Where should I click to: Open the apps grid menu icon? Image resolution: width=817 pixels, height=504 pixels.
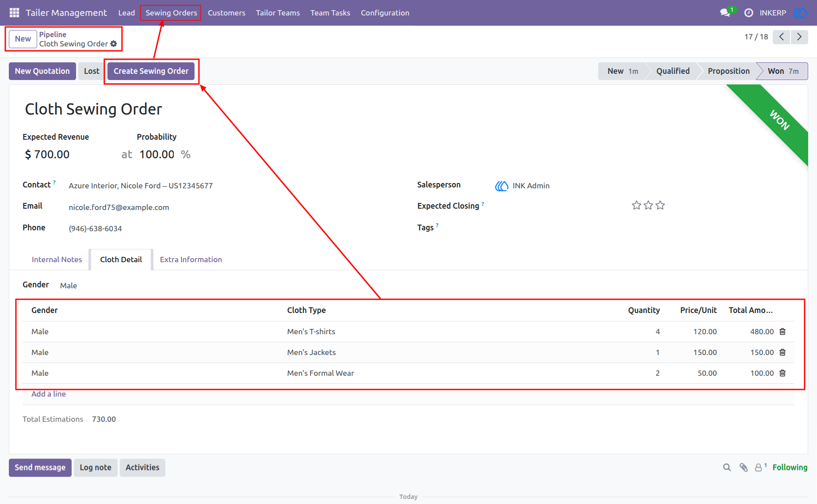(14, 13)
